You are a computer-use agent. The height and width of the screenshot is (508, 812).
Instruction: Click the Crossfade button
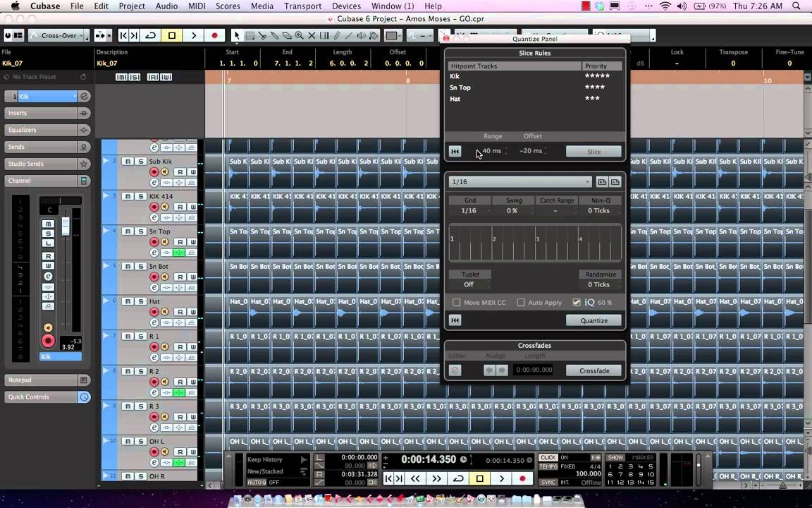pos(594,370)
